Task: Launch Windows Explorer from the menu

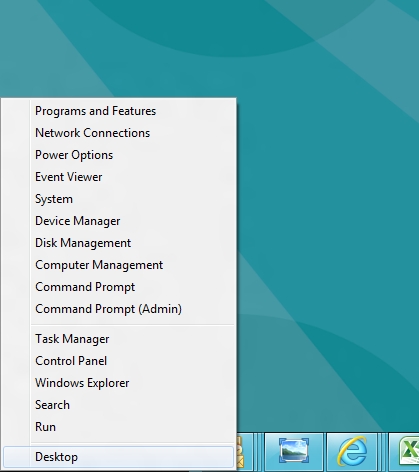Action: 82,383
